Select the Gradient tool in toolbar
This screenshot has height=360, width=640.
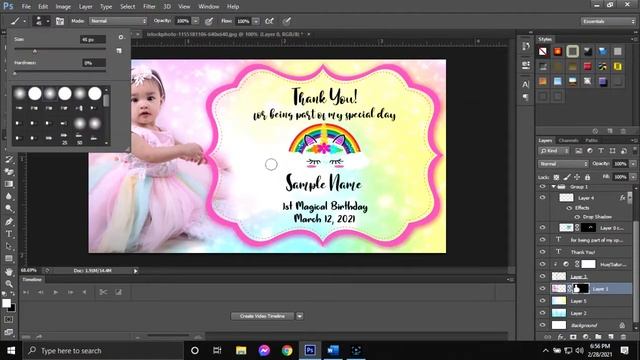click(x=9, y=184)
